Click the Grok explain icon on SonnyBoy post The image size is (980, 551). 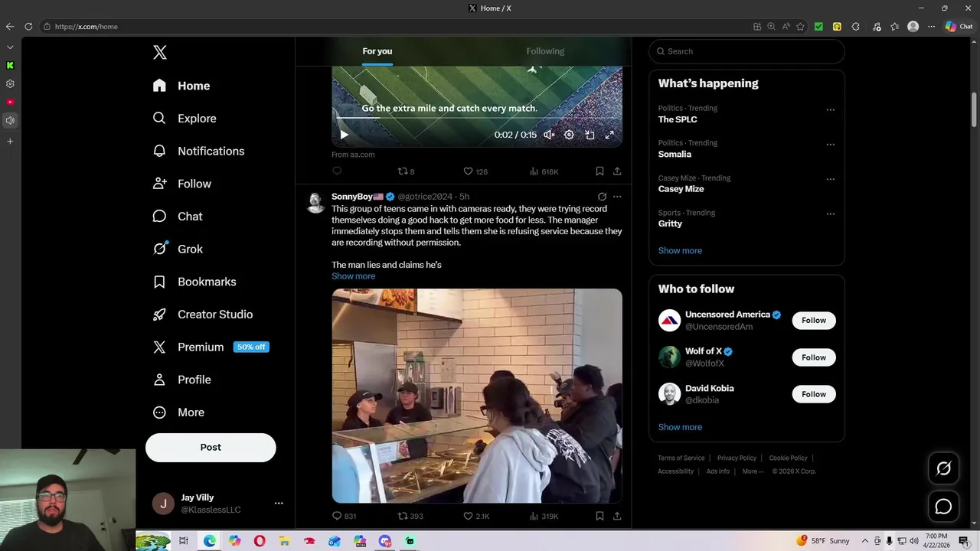tap(602, 197)
